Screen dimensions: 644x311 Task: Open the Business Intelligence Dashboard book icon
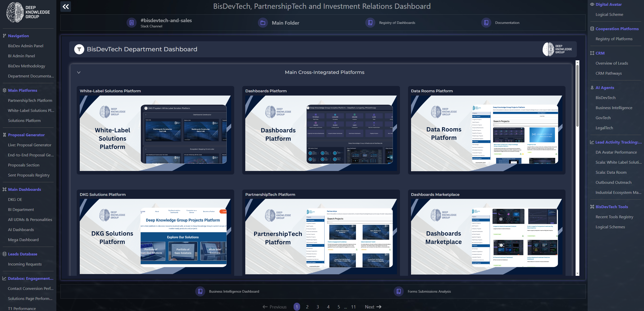[200, 291]
